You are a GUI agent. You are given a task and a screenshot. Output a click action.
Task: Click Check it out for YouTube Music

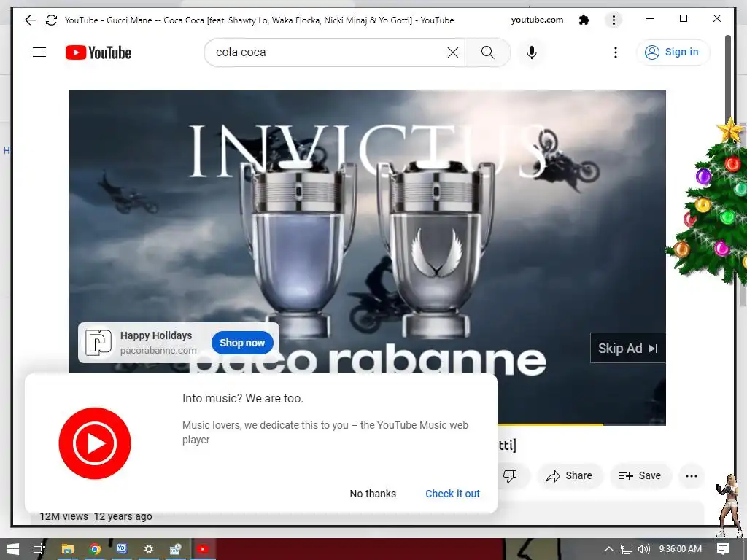click(x=452, y=494)
